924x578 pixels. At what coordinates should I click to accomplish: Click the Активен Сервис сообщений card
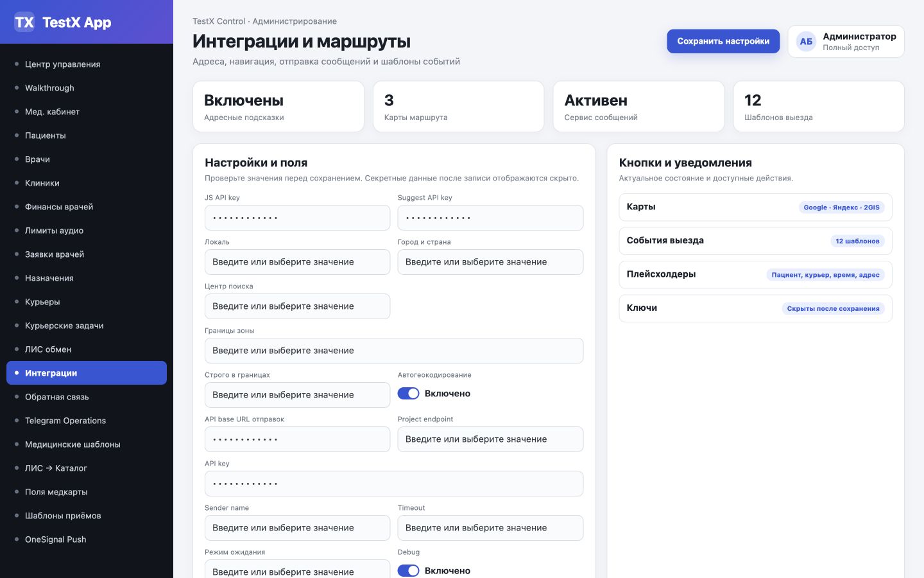click(x=638, y=107)
